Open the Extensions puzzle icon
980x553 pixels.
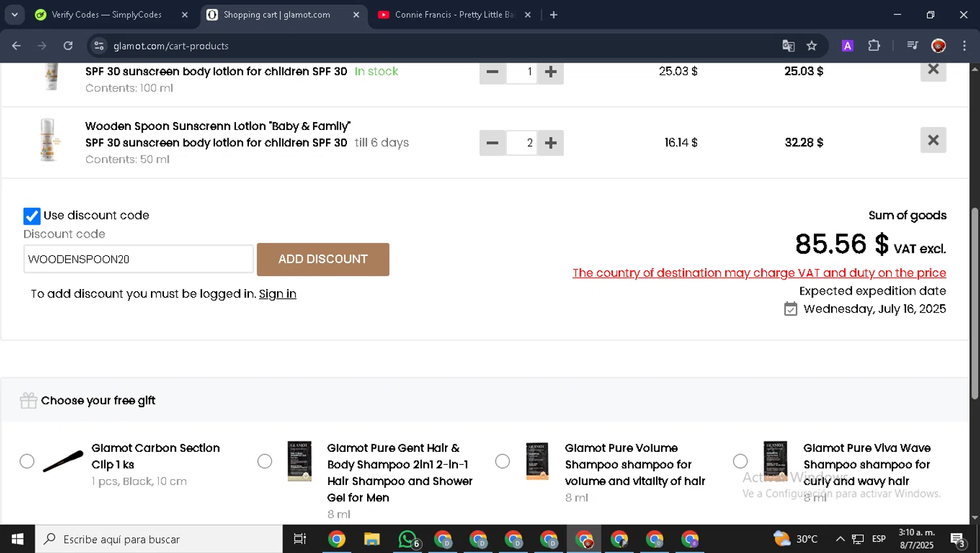coord(874,46)
